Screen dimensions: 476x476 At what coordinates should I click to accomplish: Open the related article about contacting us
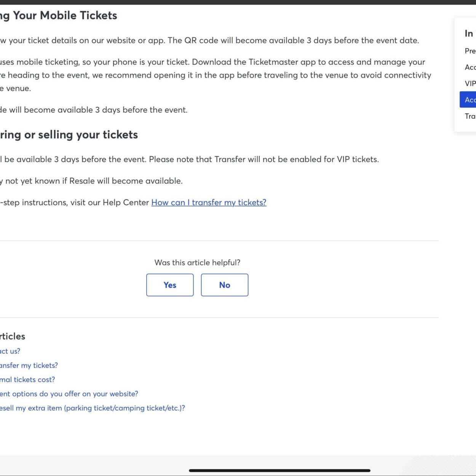pos(10,351)
